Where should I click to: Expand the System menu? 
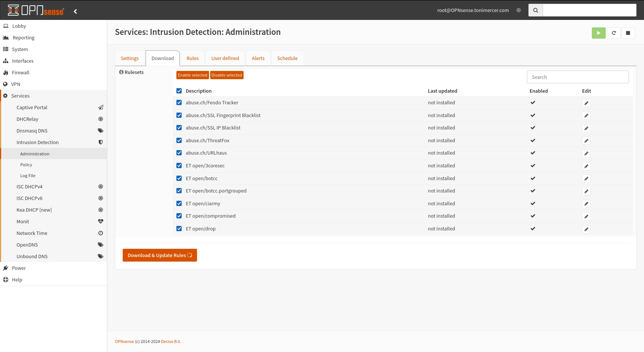[53, 49]
